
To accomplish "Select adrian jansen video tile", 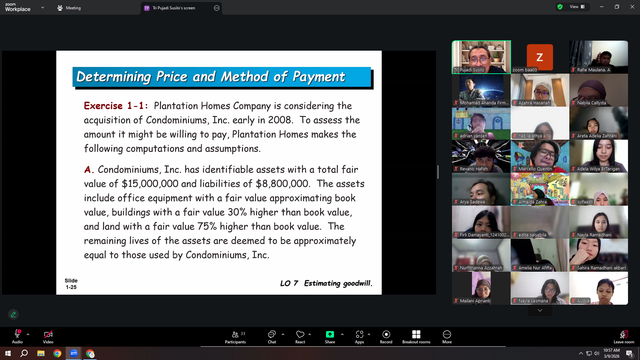I will [481, 123].
